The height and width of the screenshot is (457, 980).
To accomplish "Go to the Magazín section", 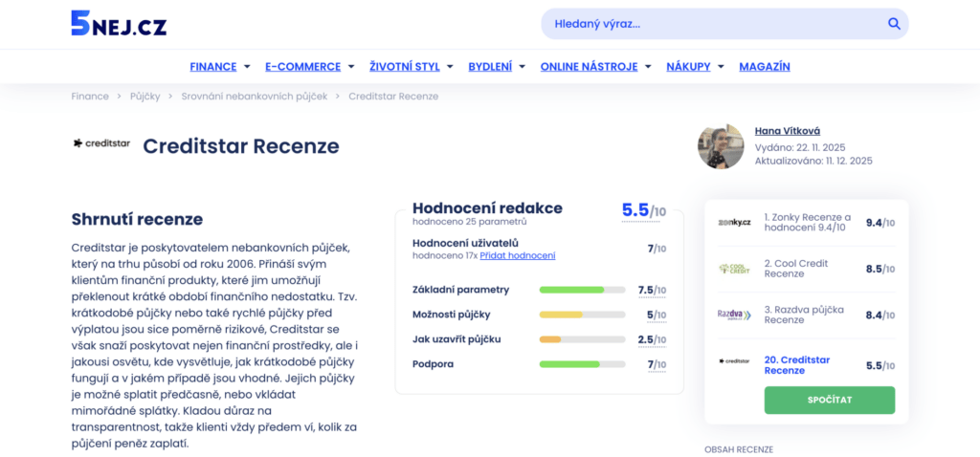I will click(765, 67).
